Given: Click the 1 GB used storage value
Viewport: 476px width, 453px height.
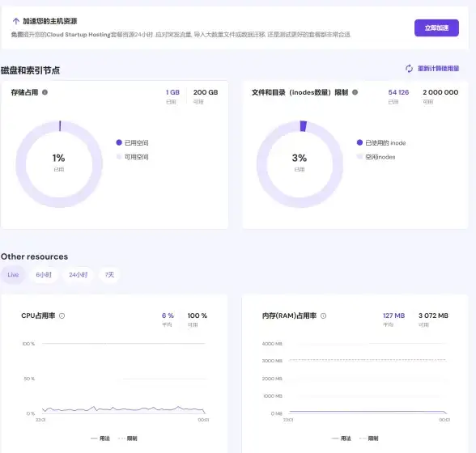Looking at the screenshot, I should point(172,92).
